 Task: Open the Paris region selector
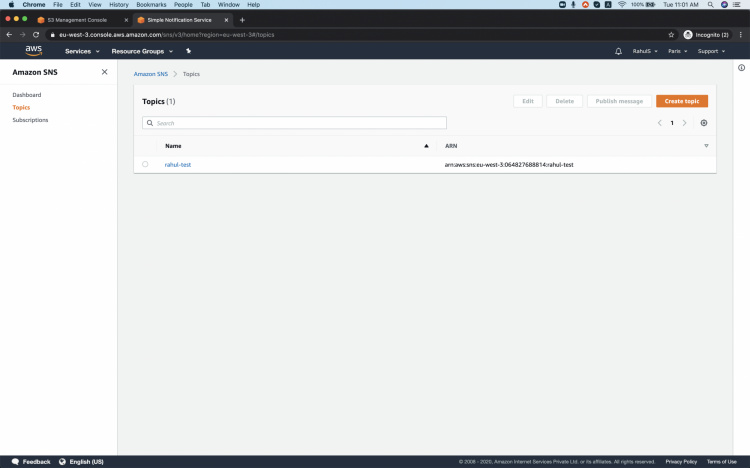[x=676, y=51]
